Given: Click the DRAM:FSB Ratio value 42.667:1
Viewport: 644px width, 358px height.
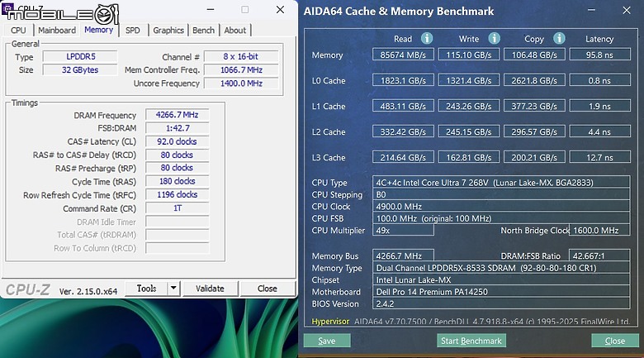Looking at the screenshot, I should click(599, 255).
